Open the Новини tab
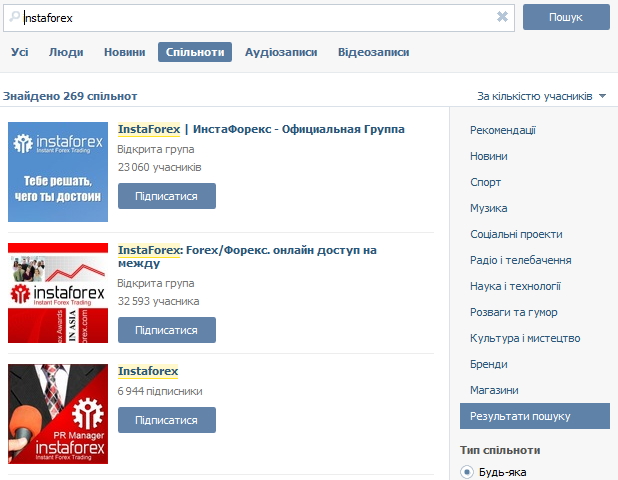618x480 pixels. 125,52
